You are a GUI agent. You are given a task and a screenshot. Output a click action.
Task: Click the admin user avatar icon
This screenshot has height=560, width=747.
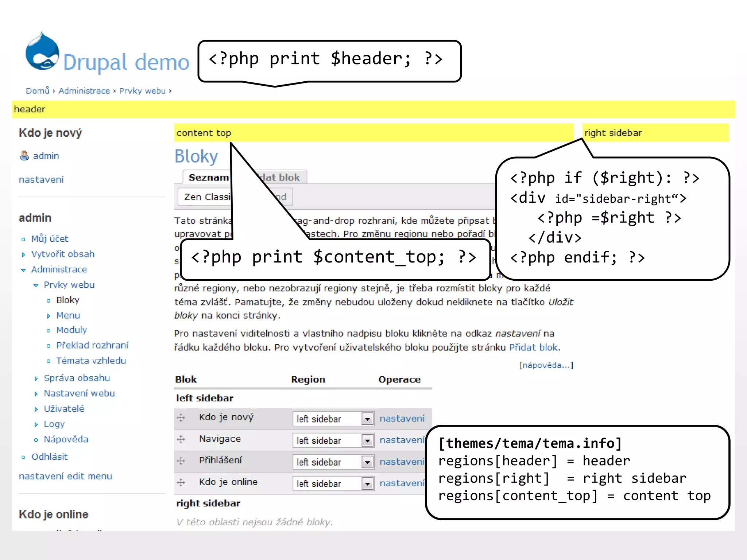pyautogui.click(x=24, y=156)
